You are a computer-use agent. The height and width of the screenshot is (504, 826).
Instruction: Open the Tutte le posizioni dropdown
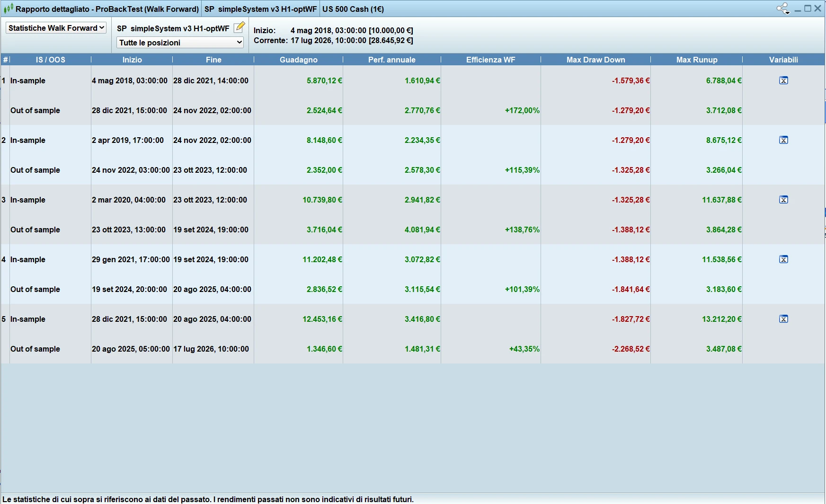[180, 43]
